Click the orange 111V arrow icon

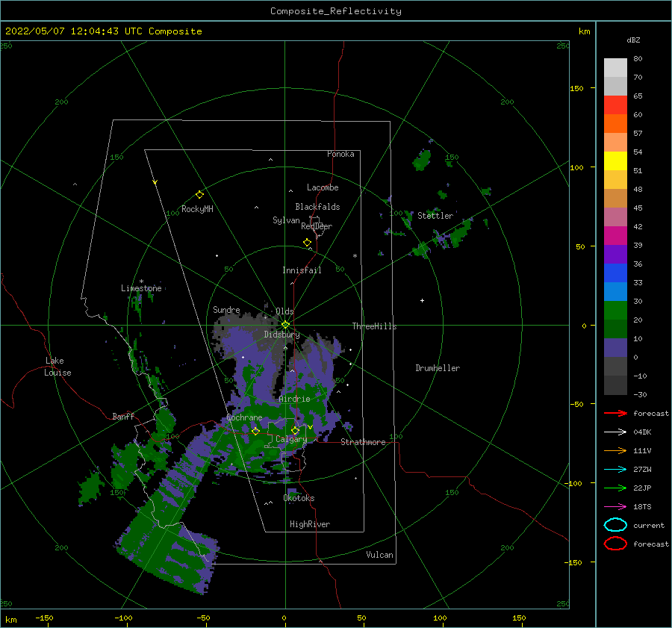click(x=615, y=450)
